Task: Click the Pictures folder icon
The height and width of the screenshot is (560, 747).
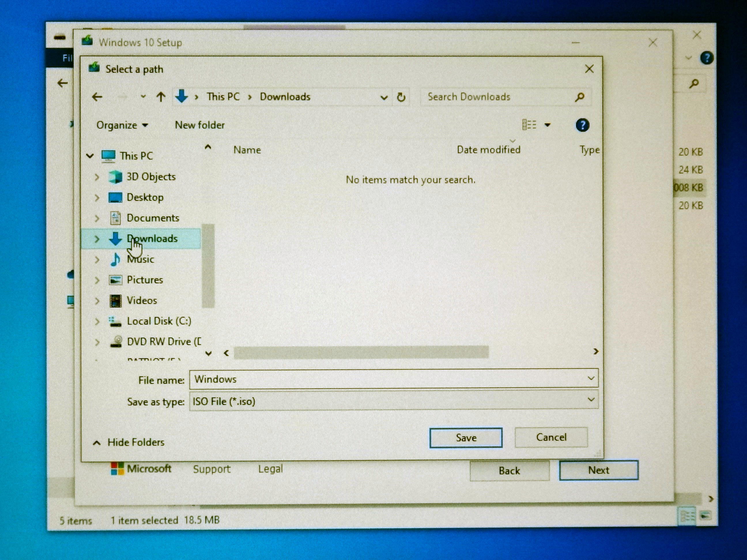Action: pyautogui.click(x=116, y=280)
